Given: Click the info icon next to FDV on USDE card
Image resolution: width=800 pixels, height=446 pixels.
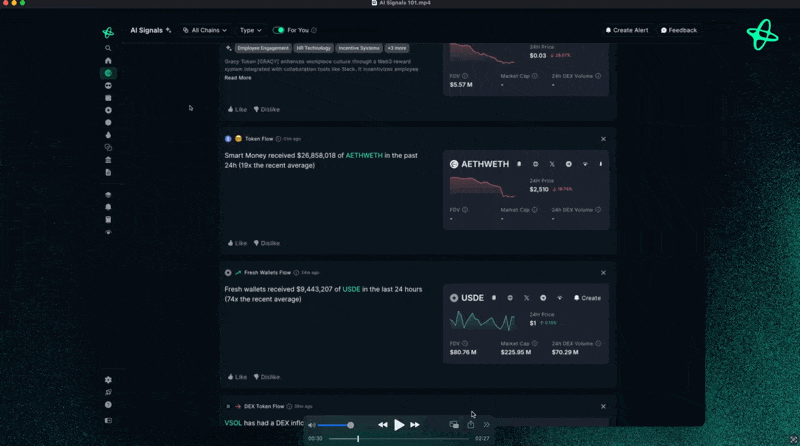Looking at the screenshot, I should [465, 343].
